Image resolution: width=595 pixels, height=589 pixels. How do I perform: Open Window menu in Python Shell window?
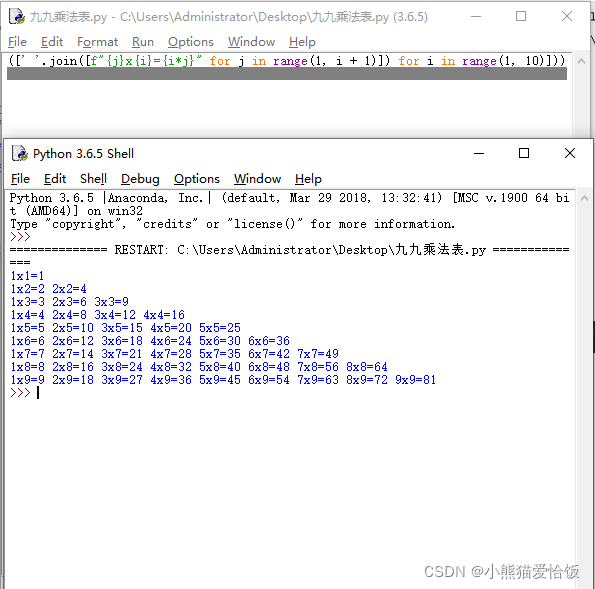click(257, 179)
